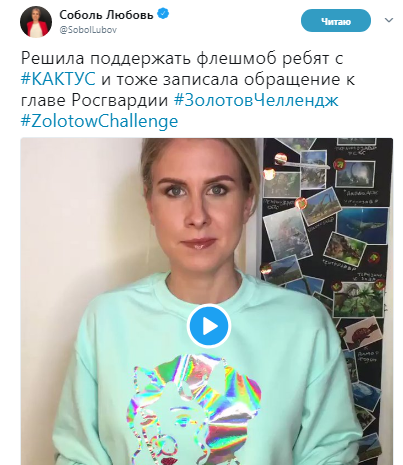Click the round red magnet pin near top postcards
Image resolution: width=403 pixels, height=465 pixels.
tap(281, 159)
